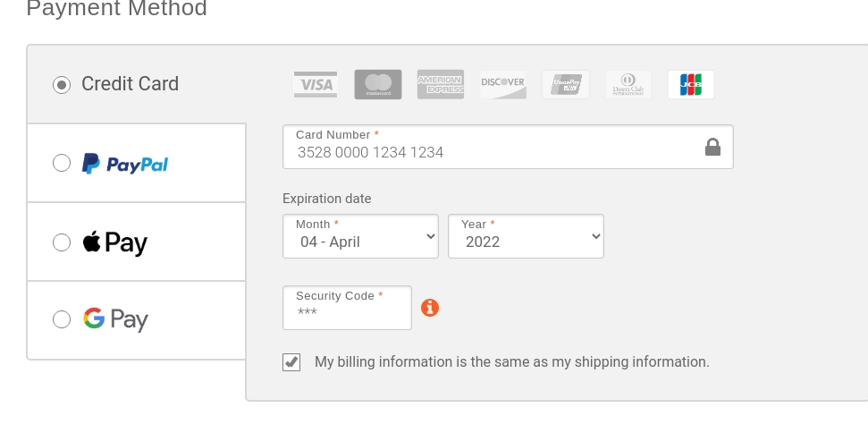Viewport: 868px width, 433px height.
Task: Click into the Card Number field
Action: coord(508,147)
